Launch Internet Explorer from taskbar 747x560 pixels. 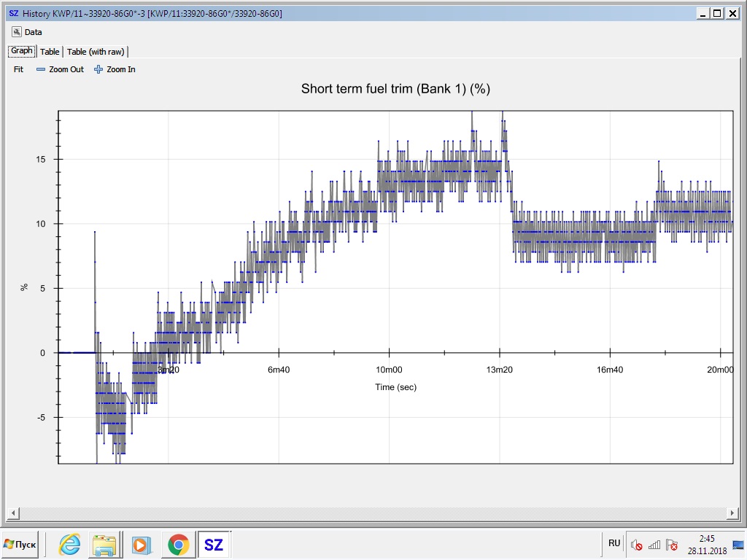coord(70,545)
